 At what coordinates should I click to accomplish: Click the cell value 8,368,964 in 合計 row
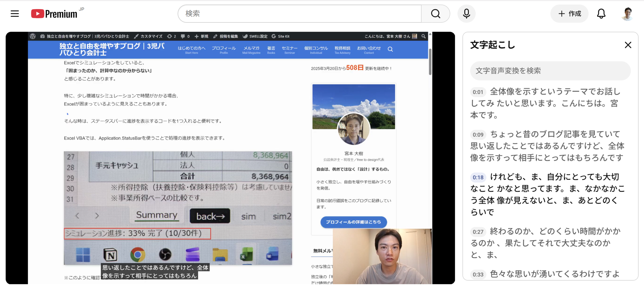270,176
